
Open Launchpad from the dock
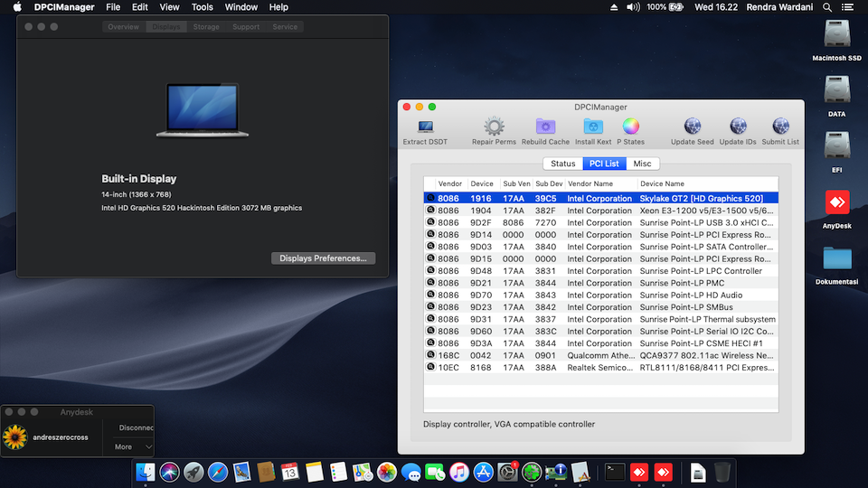[193, 472]
